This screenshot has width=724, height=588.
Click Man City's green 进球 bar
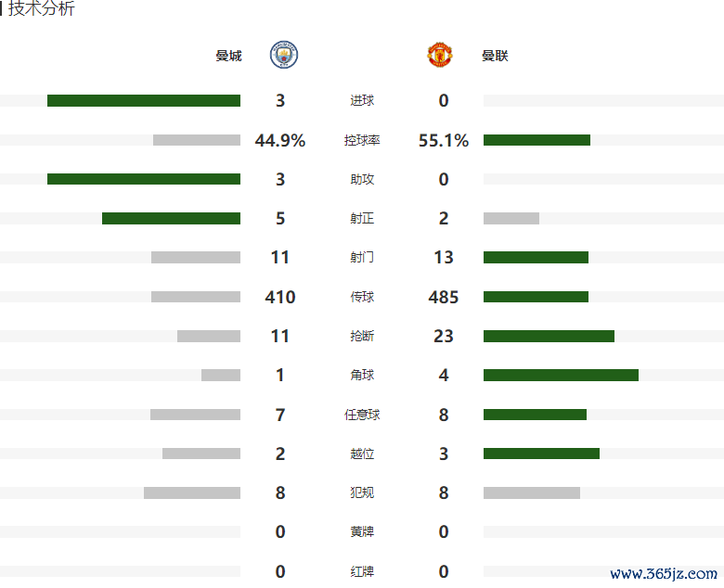[144, 100]
